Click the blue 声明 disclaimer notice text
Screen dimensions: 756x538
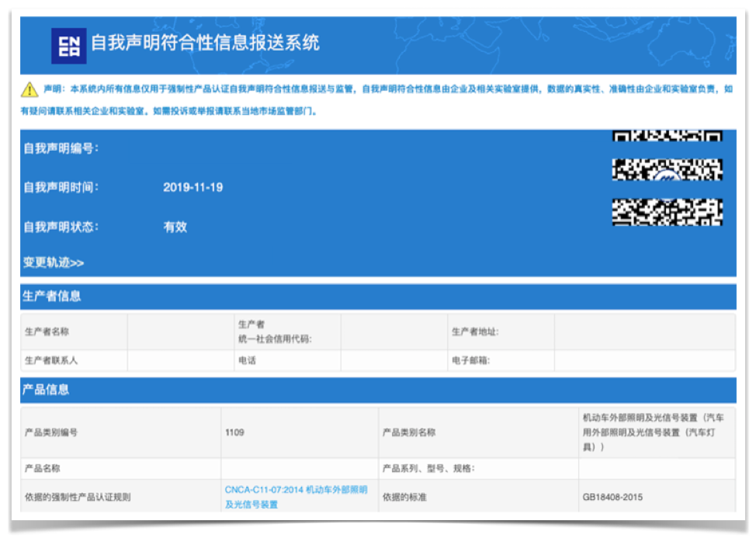377,100
